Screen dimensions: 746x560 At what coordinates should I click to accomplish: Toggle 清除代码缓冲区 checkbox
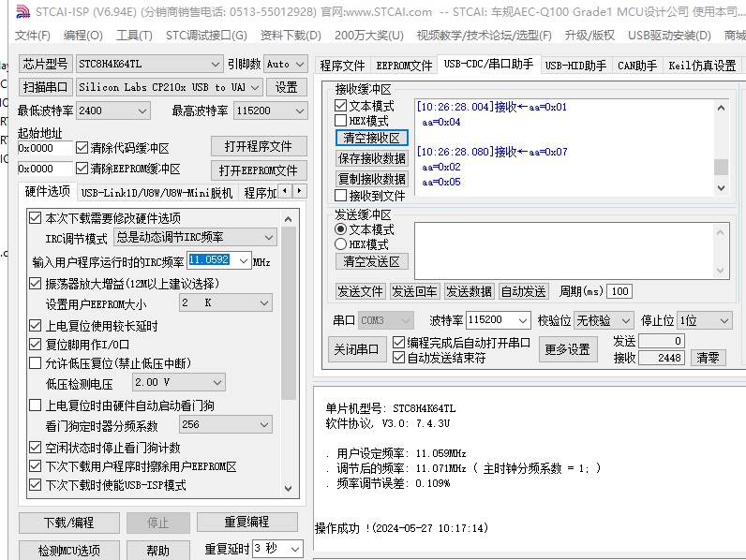click(x=82, y=148)
